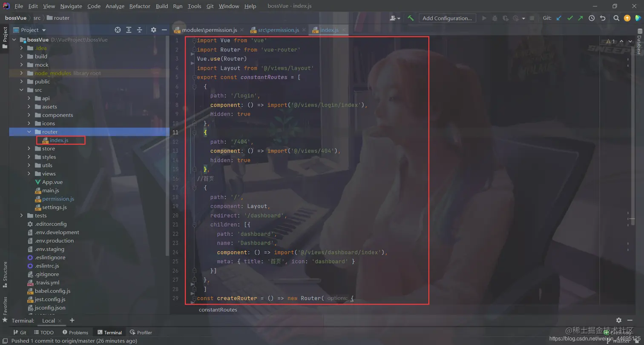Viewport: 644px width, 345px height.
Task: Select App.vue in project tree
Action: [52, 182]
